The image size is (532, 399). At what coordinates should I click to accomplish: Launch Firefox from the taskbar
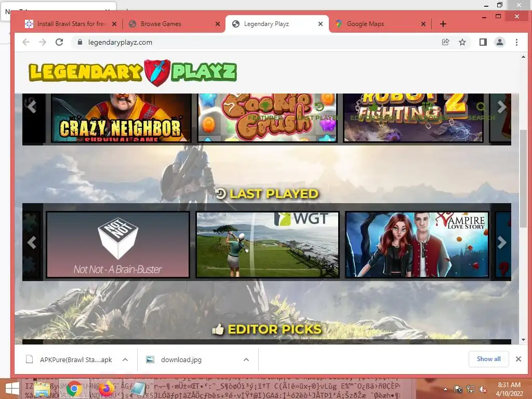tap(106, 389)
